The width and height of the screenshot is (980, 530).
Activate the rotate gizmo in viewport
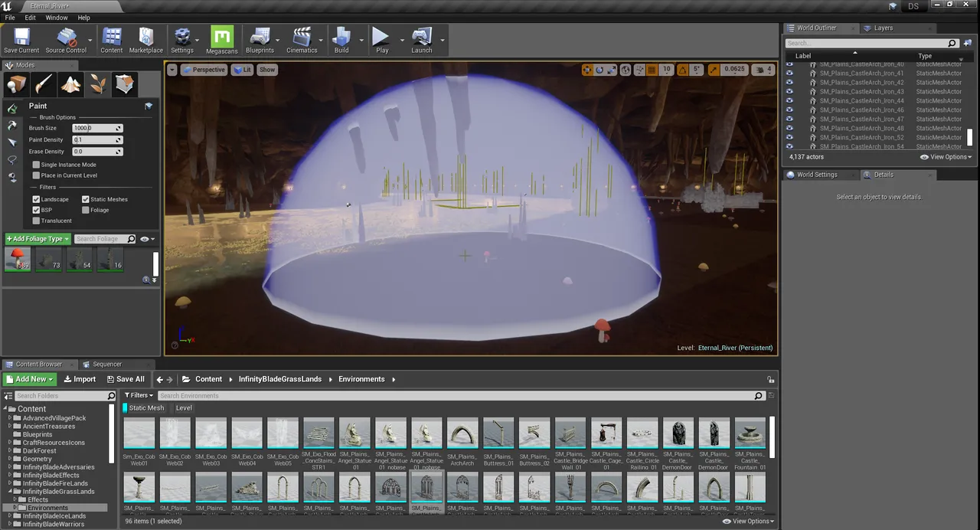[x=599, y=70]
